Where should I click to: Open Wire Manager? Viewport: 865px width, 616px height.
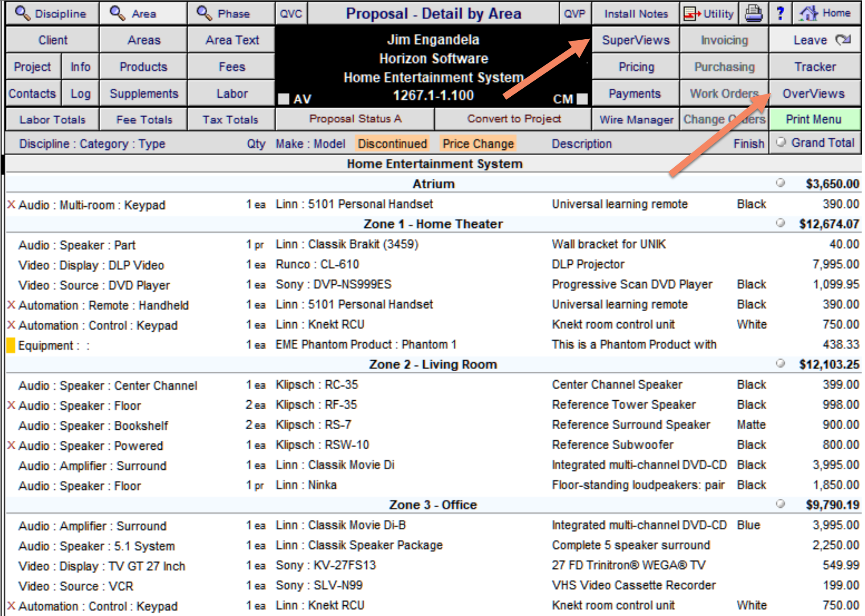[x=635, y=119]
